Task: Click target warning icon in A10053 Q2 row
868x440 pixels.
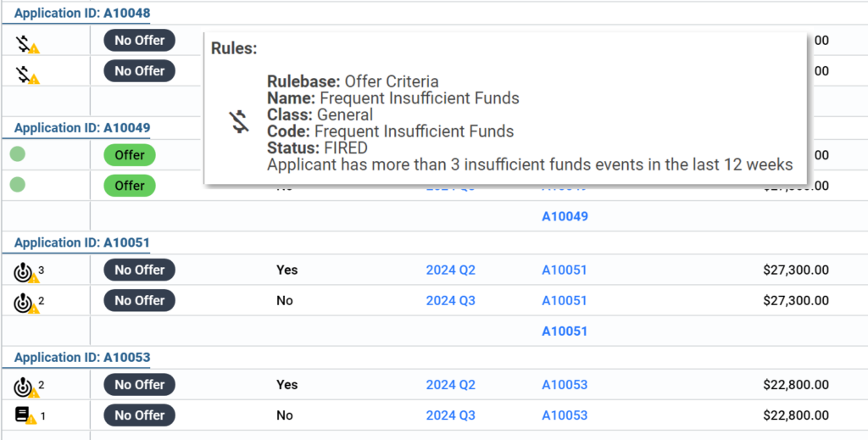Action: click(25, 387)
